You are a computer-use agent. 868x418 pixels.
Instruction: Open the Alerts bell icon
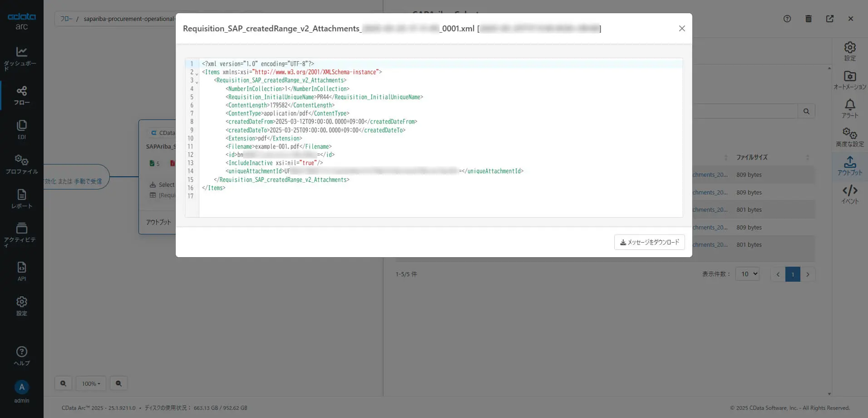pyautogui.click(x=850, y=109)
